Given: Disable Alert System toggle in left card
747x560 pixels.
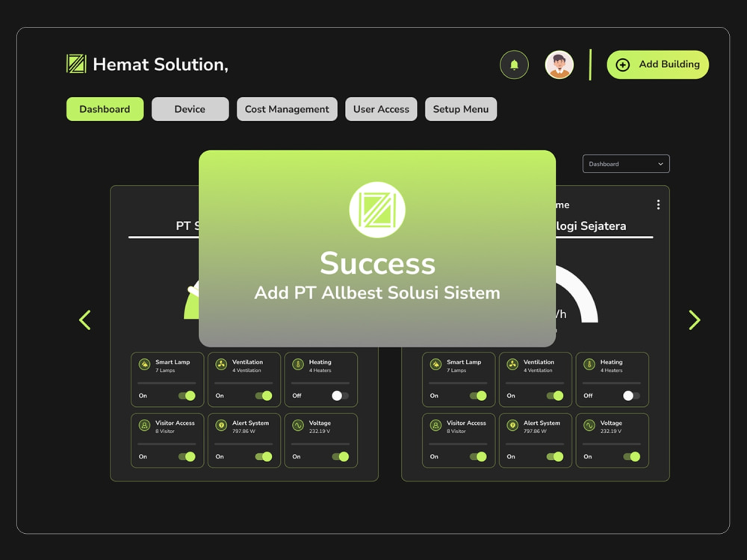Looking at the screenshot, I should [x=264, y=457].
